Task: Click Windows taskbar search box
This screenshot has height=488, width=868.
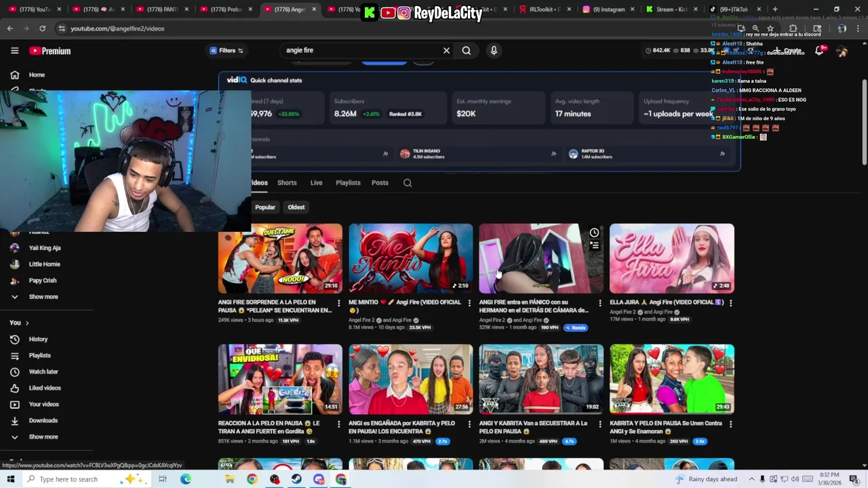Action: [87, 479]
